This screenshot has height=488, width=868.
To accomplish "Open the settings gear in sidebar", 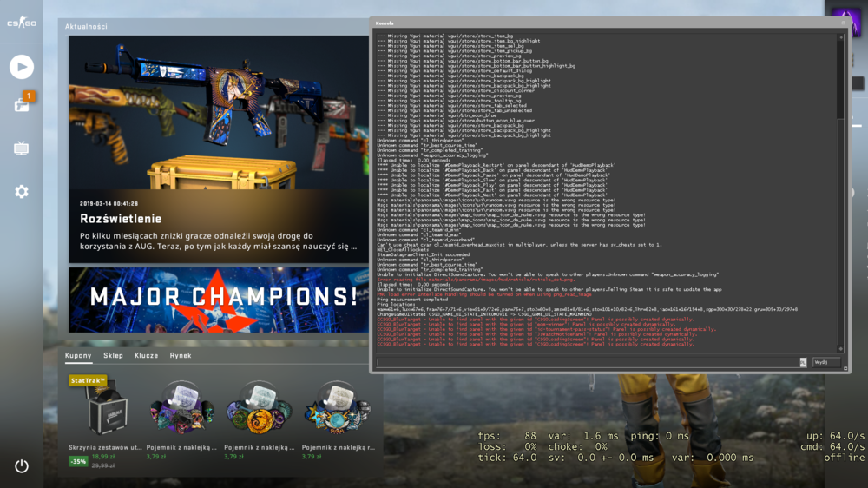I will [x=22, y=192].
